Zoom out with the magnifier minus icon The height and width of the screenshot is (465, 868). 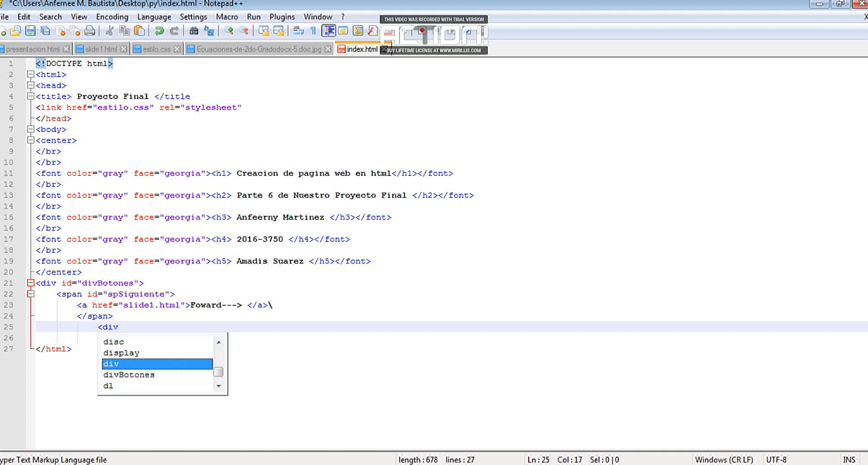244,31
